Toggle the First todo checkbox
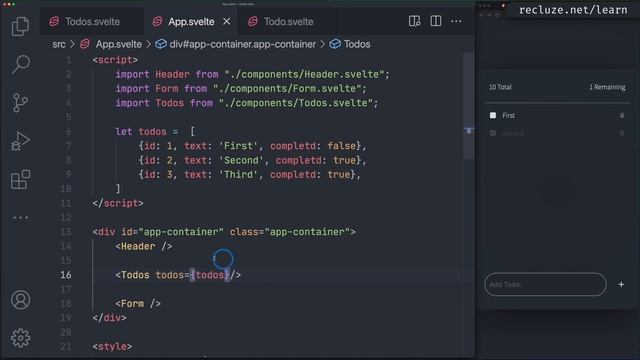The height and width of the screenshot is (360, 640). tap(493, 116)
